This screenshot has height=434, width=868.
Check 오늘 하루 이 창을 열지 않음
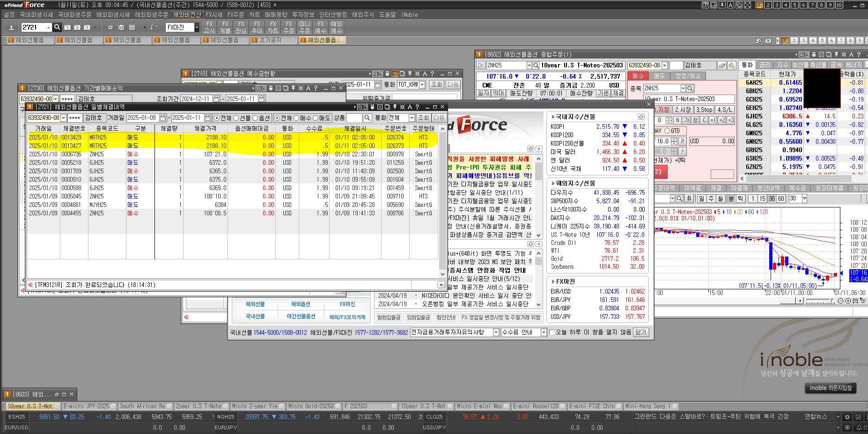tap(552, 332)
